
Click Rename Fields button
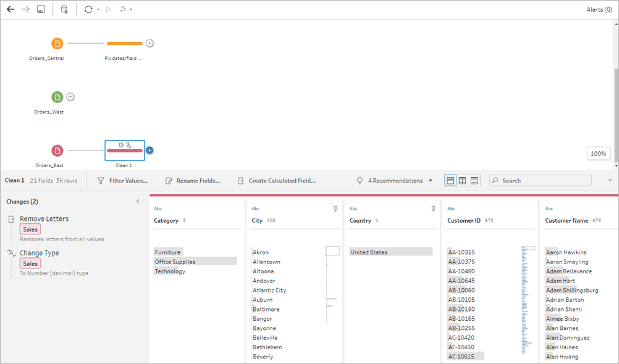(193, 181)
